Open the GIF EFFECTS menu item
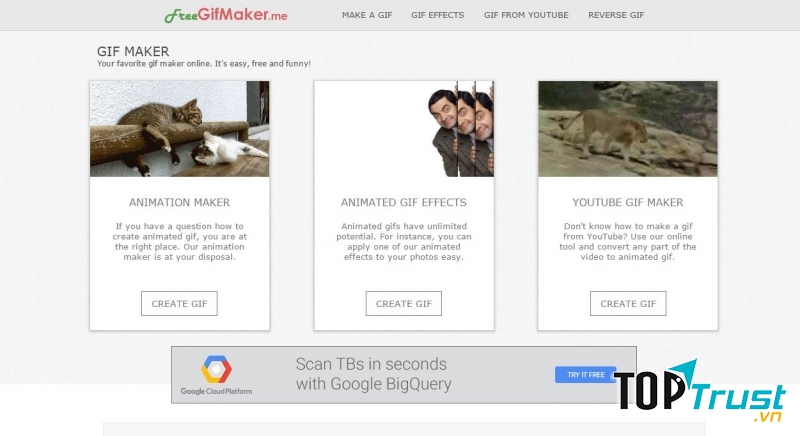The width and height of the screenshot is (800, 436). [x=437, y=16]
